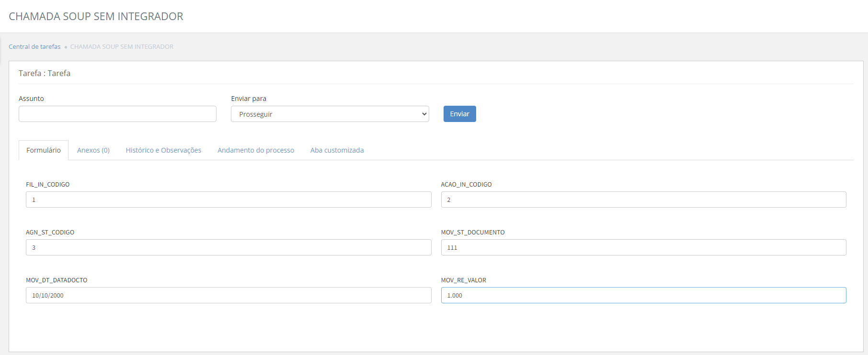This screenshot has height=355, width=868.
Task: Click the Assunto label text
Action: pyautogui.click(x=31, y=99)
